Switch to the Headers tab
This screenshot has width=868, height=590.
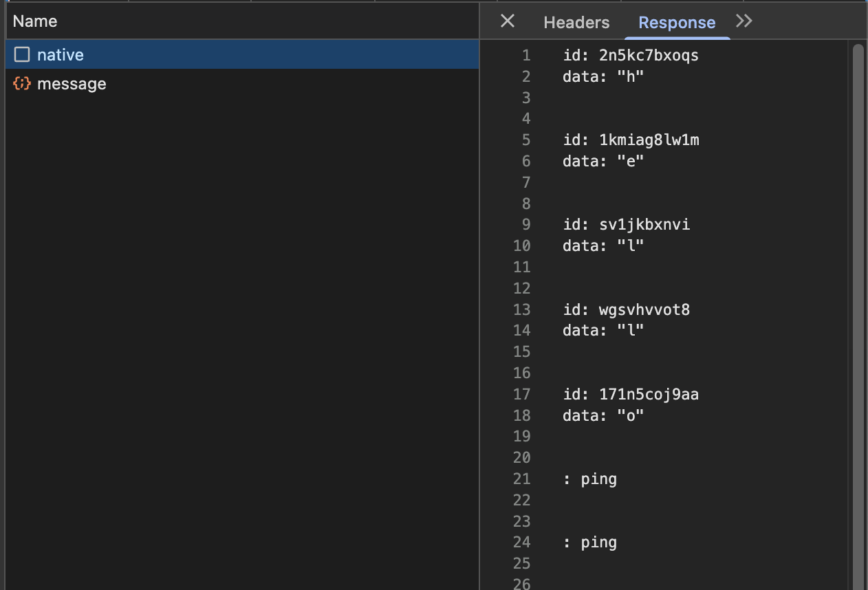576,23
